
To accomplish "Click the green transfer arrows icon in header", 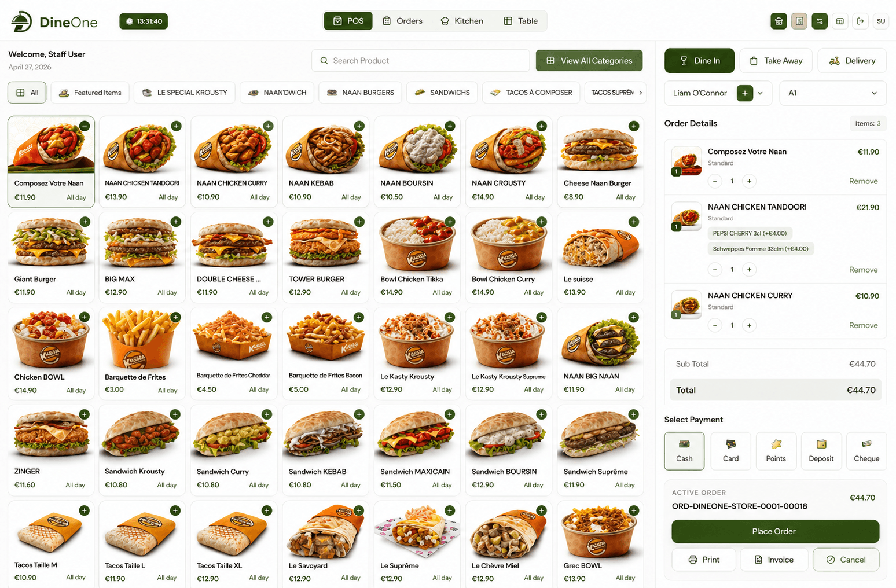I will (x=820, y=21).
